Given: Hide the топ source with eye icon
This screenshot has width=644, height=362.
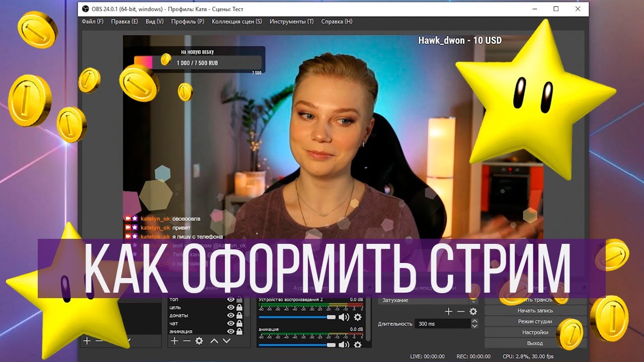Looking at the screenshot, I should 231,299.
